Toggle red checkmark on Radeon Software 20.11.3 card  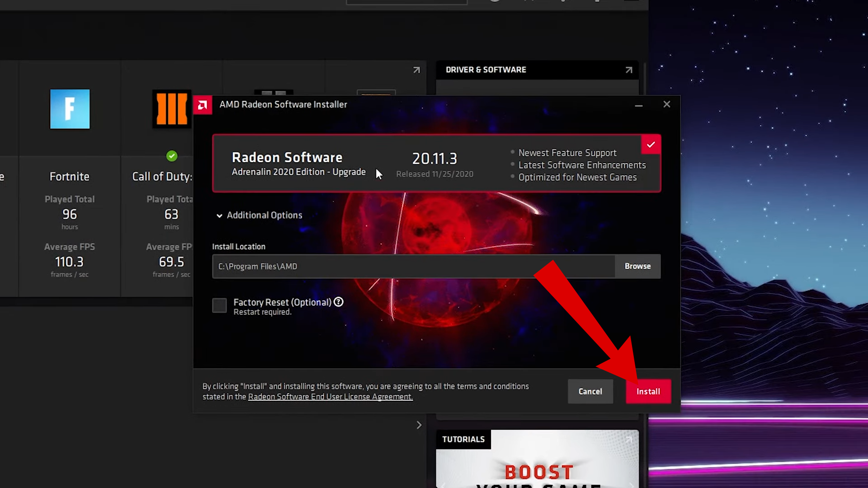click(651, 145)
